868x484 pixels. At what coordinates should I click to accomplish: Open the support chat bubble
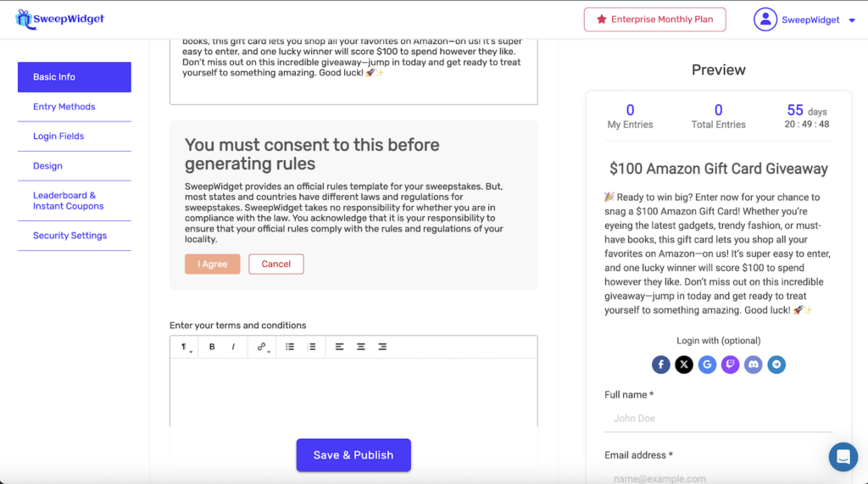click(843, 457)
